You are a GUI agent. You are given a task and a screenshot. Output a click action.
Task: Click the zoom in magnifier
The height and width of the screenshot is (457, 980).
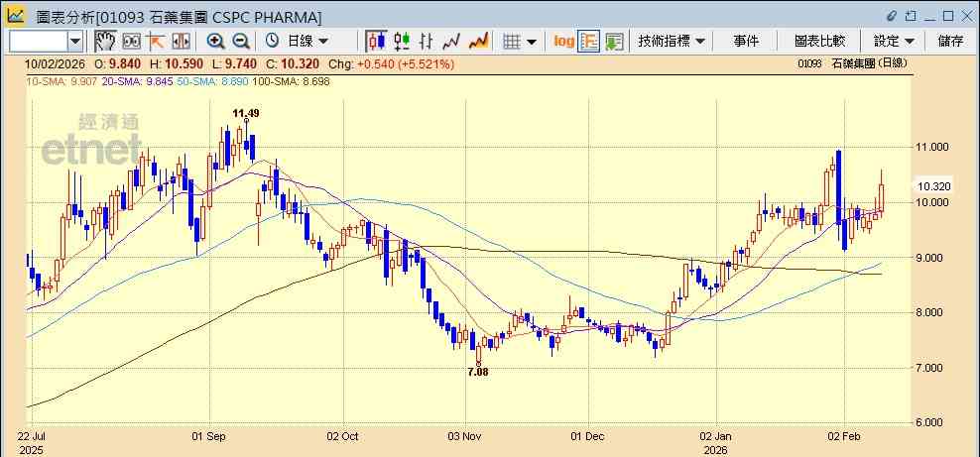pyautogui.click(x=215, y=42)
